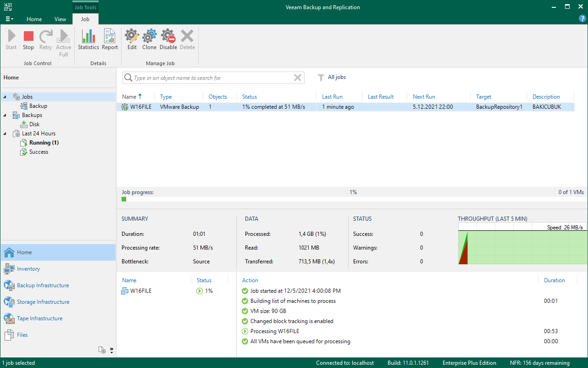Clear search with the X icon
The width and height of the screenshot is (588, 368).
pyautogui.click(x=298, y=78)
